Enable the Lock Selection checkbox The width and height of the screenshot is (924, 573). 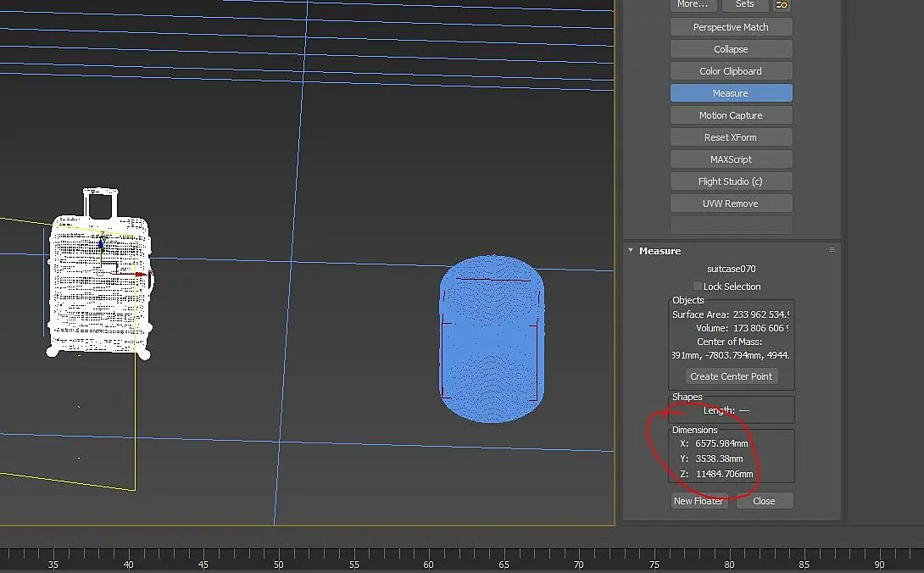[698, 286]
